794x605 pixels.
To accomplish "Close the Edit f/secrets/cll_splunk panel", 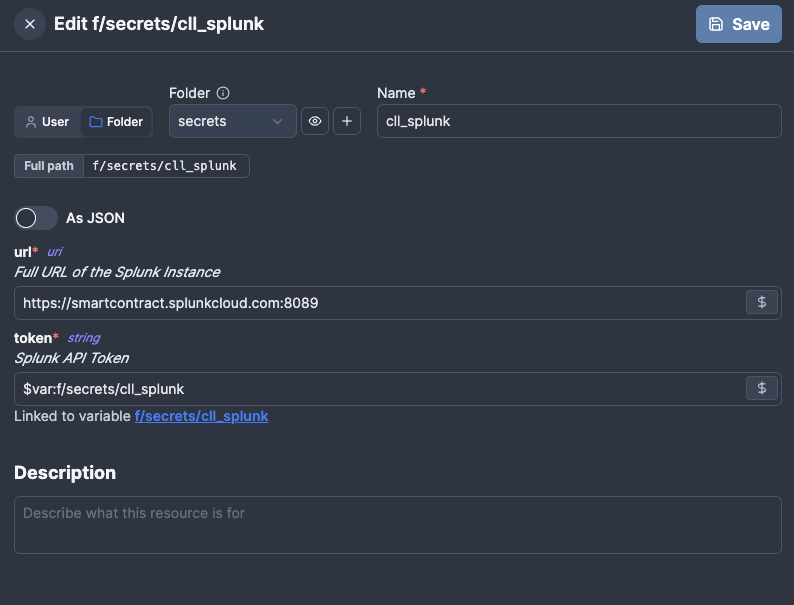I will pos(30,24).
